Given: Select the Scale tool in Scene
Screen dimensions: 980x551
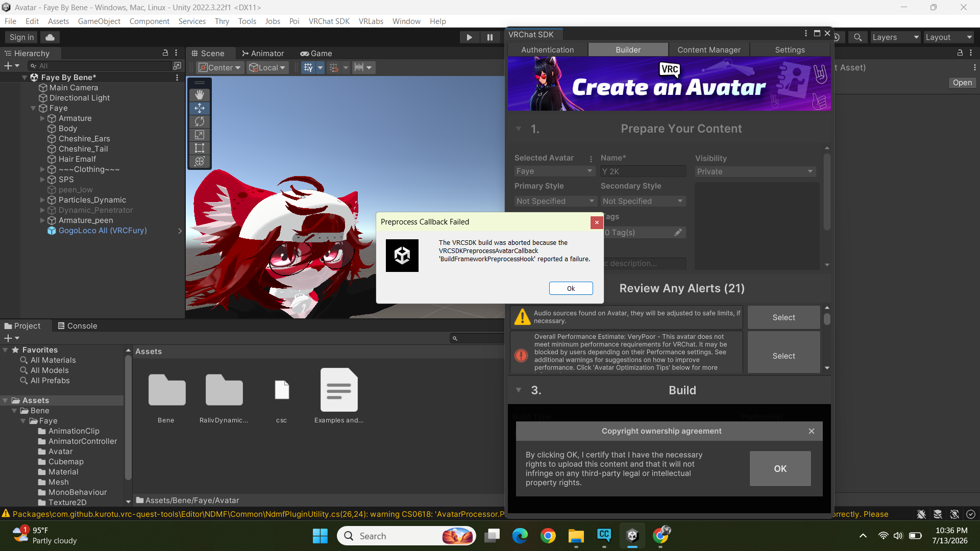Looking at the screenshot, I should tap(200, 135).
